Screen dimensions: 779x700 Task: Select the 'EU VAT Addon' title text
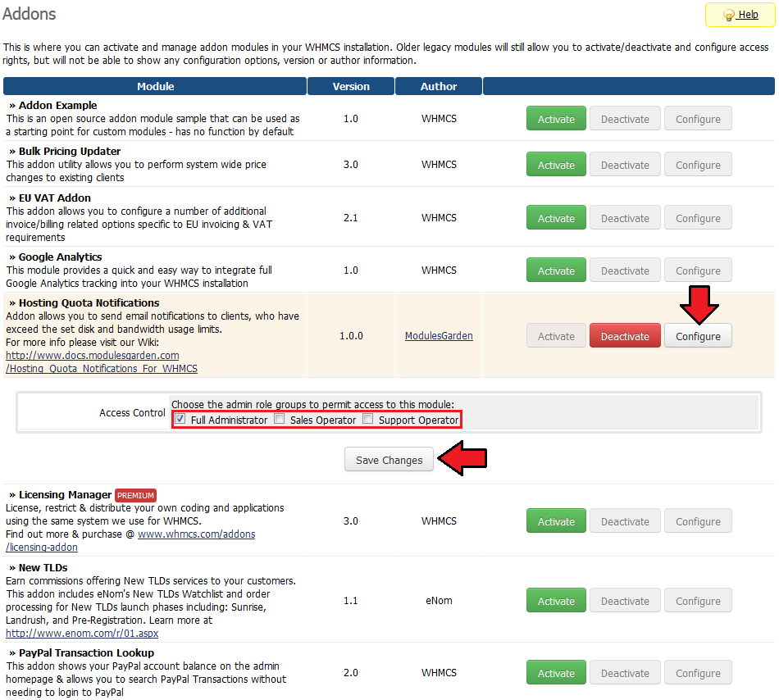coord(55,198)
